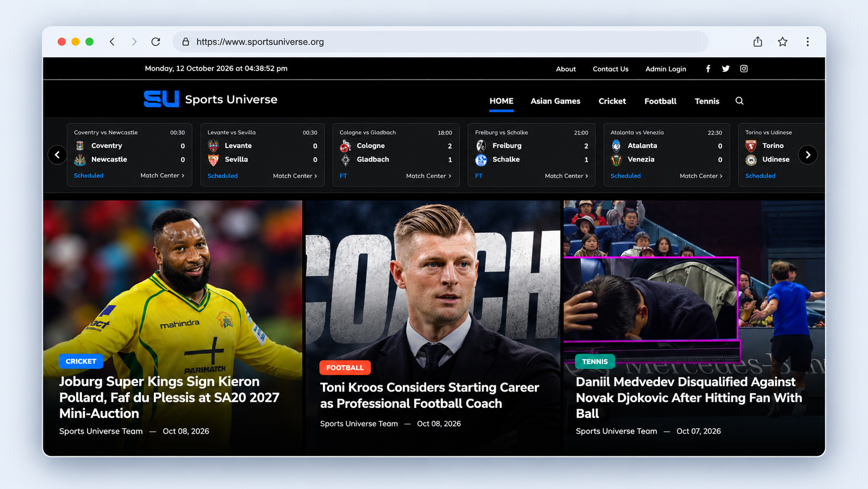The height and width of the screenshot is (489, 868).
Task: Open Match Center for Freiburg vs Schalke
Action: [x=566, y=176]
